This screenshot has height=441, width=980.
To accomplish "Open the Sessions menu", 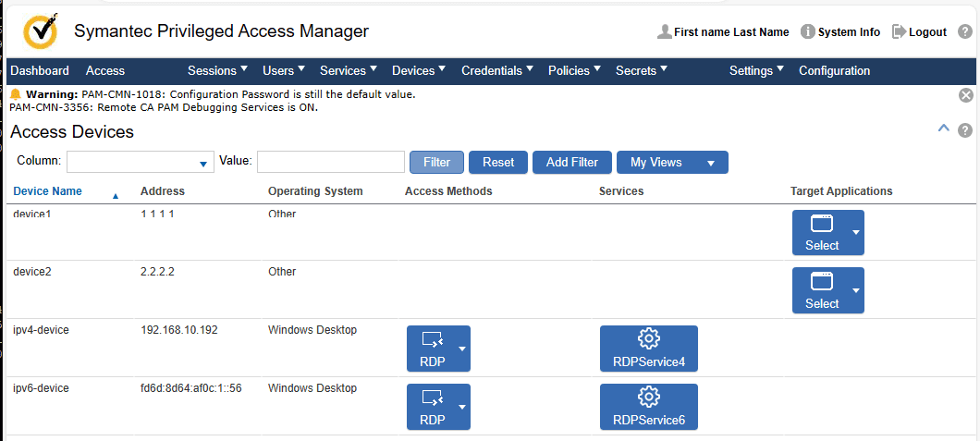I will tap(217, 70).
